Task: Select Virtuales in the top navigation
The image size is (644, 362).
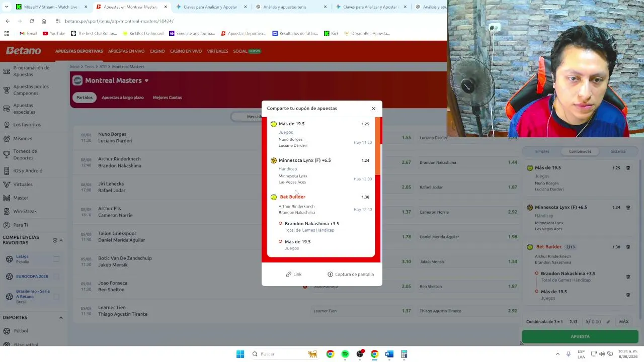Action: point(217,51)
